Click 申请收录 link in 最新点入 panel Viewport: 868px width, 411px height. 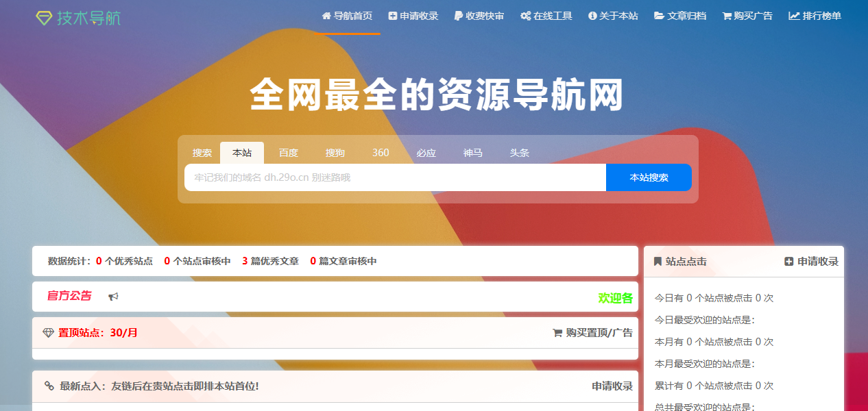[x=612, y=386]
